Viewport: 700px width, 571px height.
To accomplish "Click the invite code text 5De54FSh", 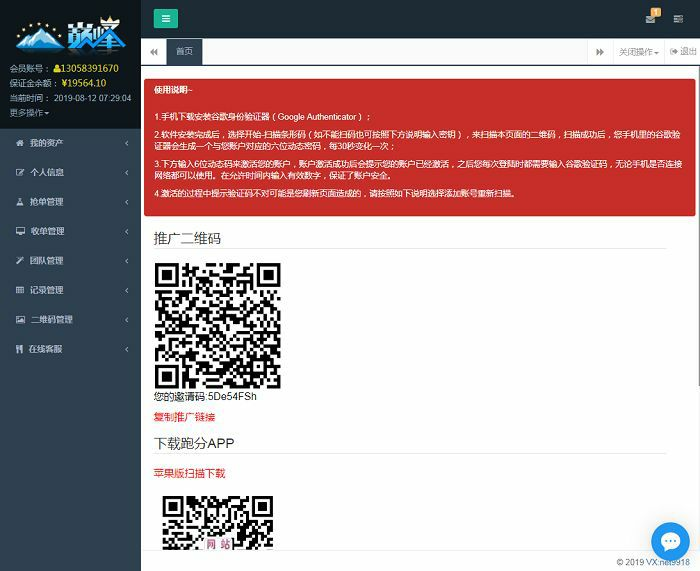I will coord(232,396).
